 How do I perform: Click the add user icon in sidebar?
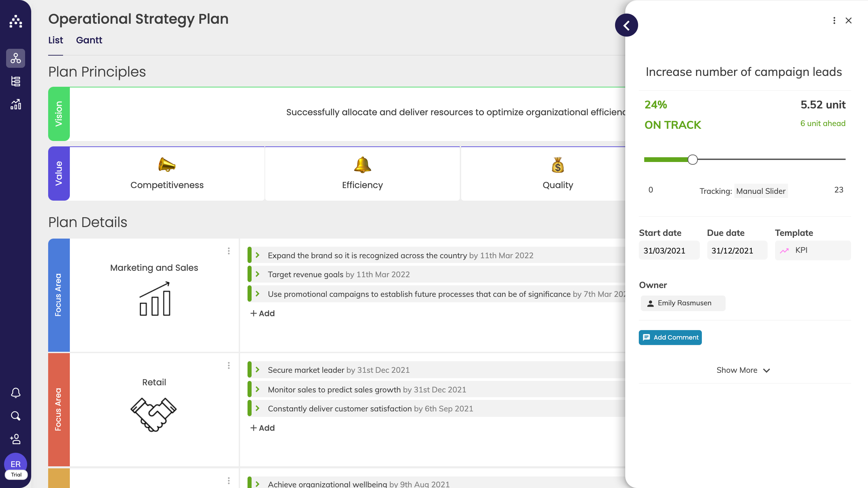tap(16, 439)
